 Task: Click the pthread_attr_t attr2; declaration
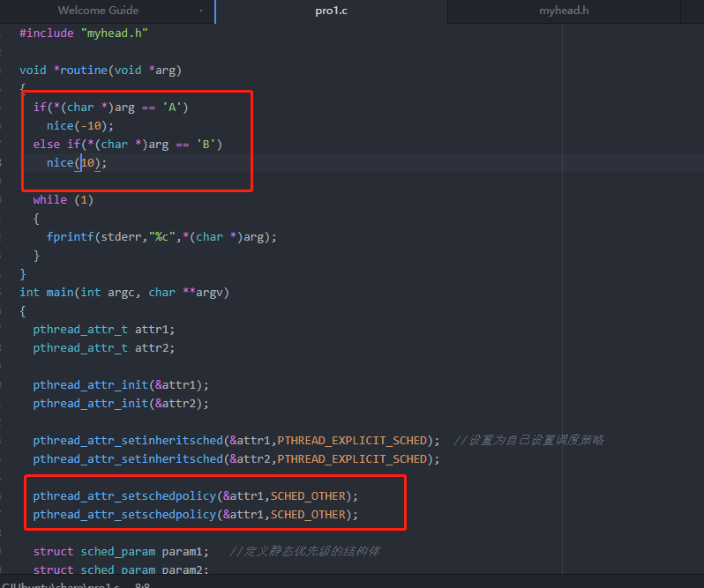tap(104, 348)
